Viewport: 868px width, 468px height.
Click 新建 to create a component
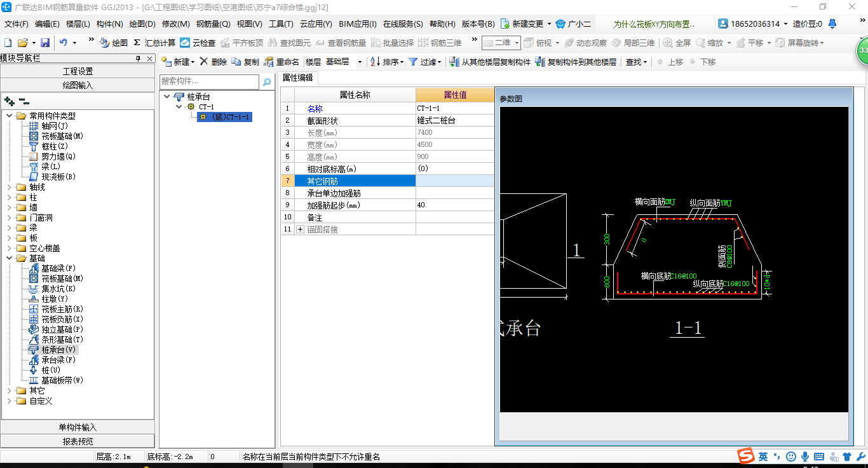pyautogui.click(x=177, y=62)
